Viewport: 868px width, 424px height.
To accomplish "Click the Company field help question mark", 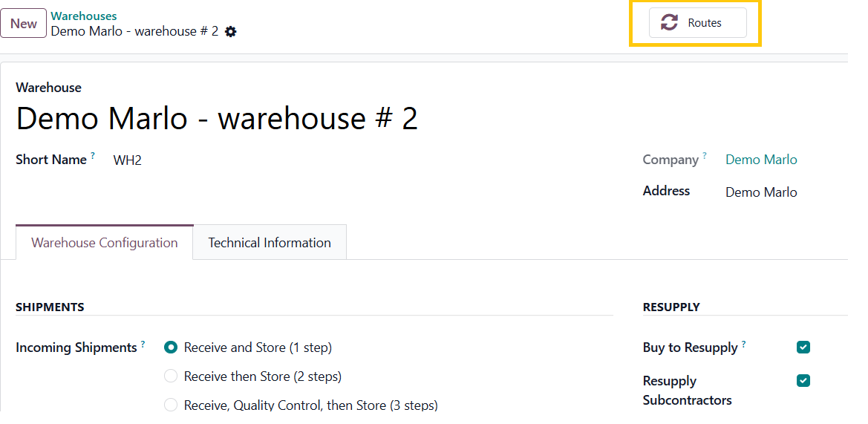I will (705, 156).
